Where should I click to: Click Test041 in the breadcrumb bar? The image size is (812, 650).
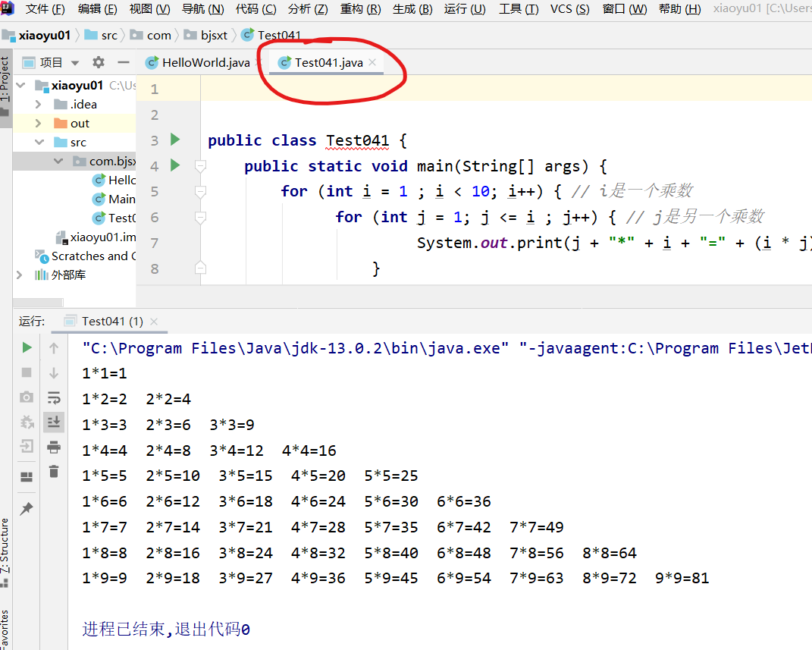(271, 35)
